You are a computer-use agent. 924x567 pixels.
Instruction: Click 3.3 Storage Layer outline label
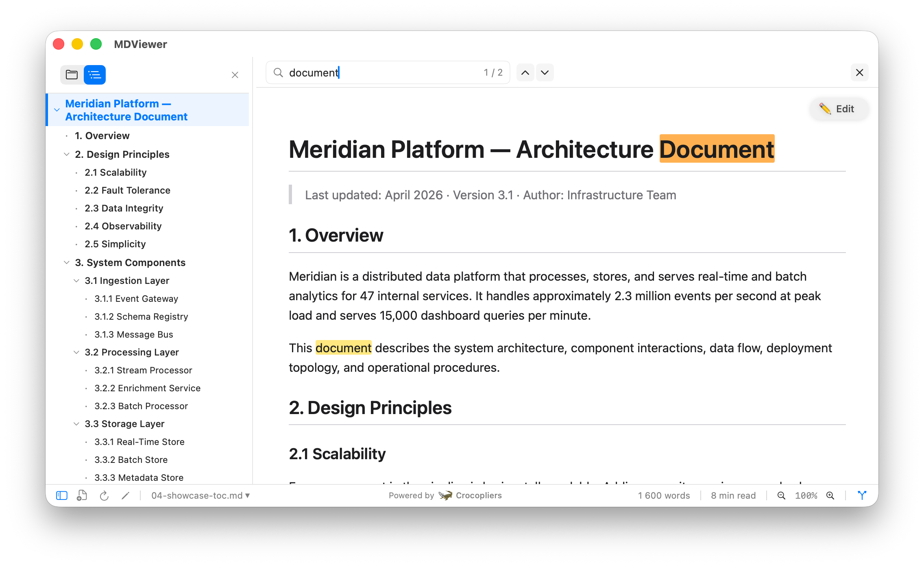coord(124,423)
